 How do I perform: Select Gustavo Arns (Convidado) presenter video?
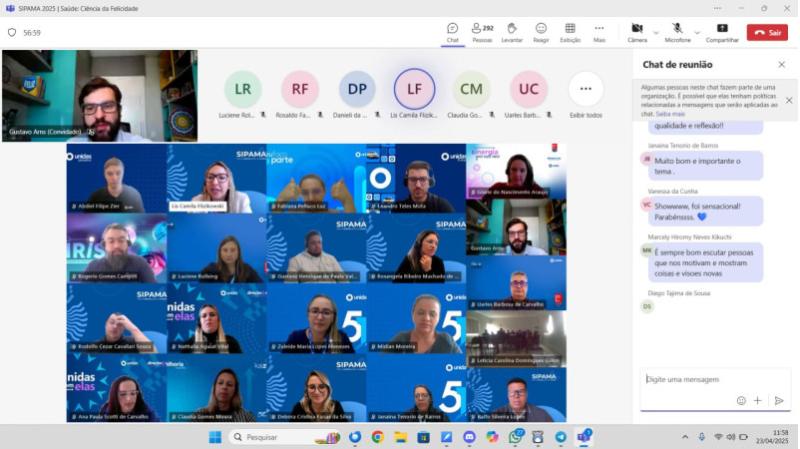pos(99,95)
